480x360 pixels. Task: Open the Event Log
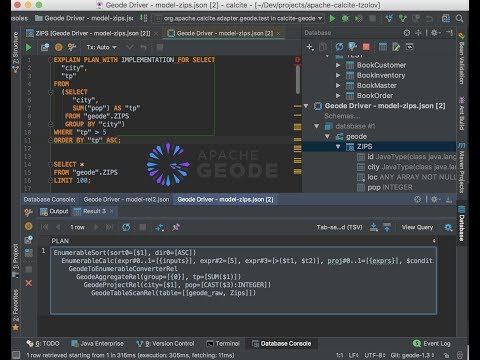432,343
